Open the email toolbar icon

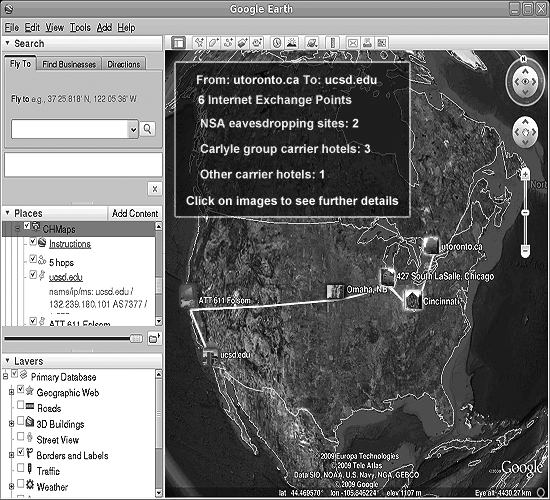(x=353, y=43)
